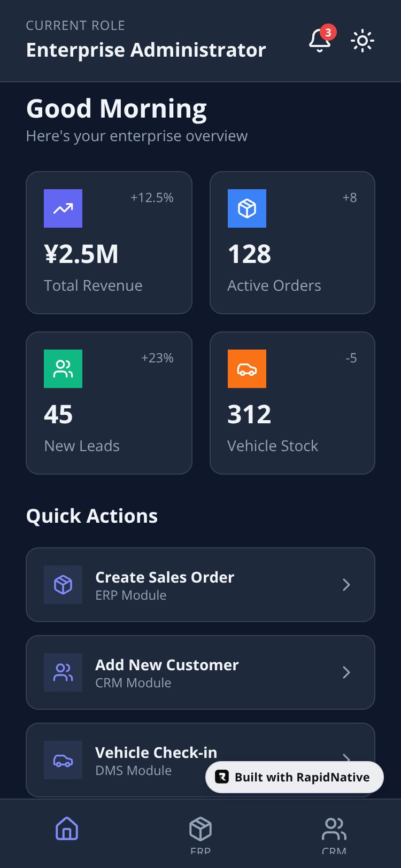Viewport: 401px width, 868px height.
Task: Switch to the Home tab
Action: coord(67,829)
